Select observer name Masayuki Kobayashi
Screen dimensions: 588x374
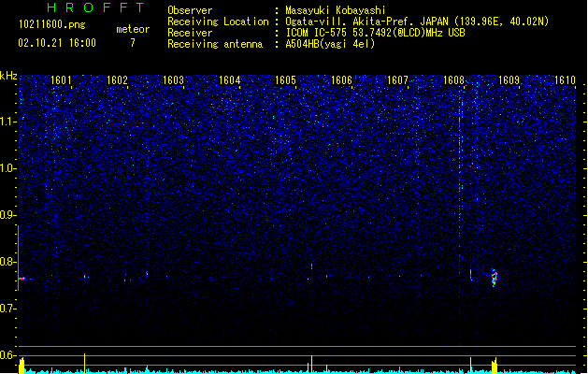[x=336, y=10]
